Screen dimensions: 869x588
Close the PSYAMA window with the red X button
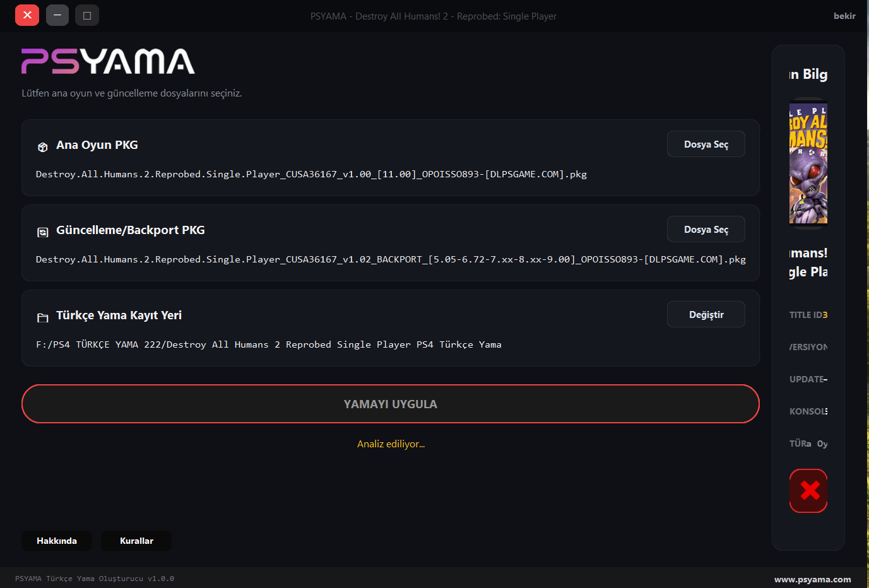[27, 15]
